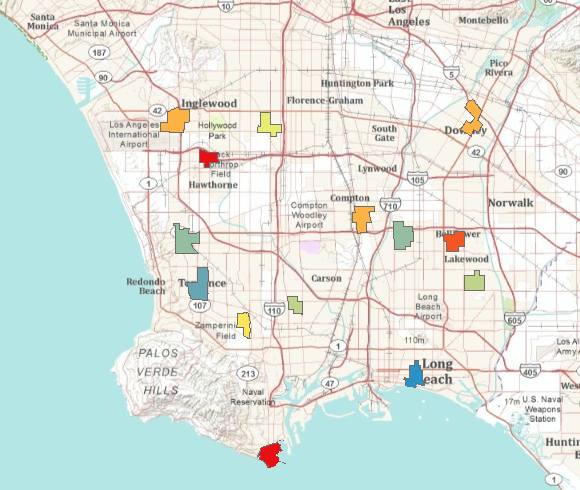The image size is (580, 490).
Task: Click the orange polygon near Inglewood
Action: click(x=175, y=121)
